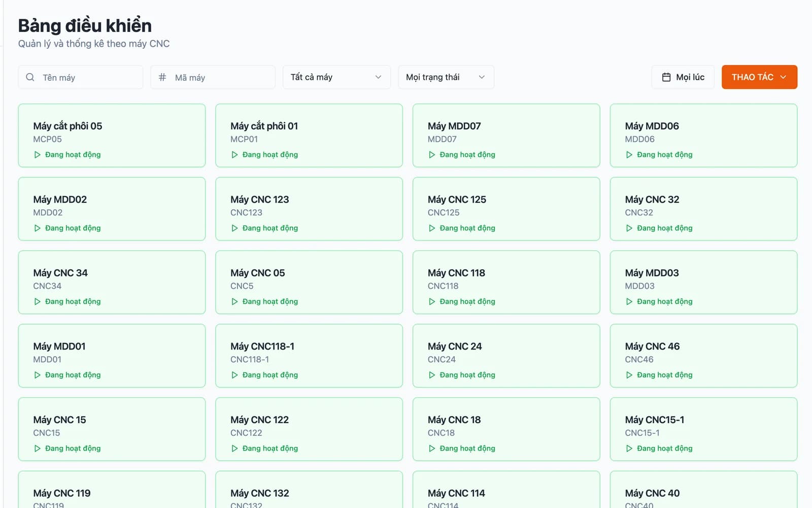812x508 pixels.
Task: Click play status icon on Máy CNC 46 card
Action: click(629, 375)
